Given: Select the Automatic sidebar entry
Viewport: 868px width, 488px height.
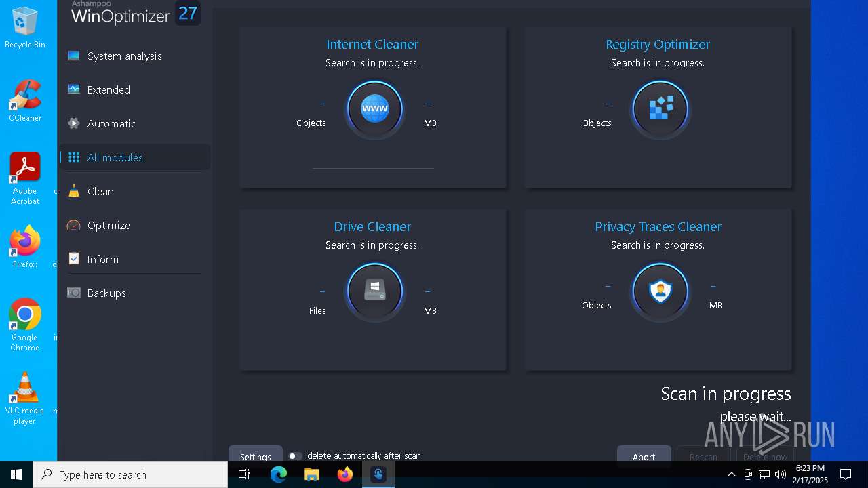Looking at the screenshot, I should pos(134,123).
